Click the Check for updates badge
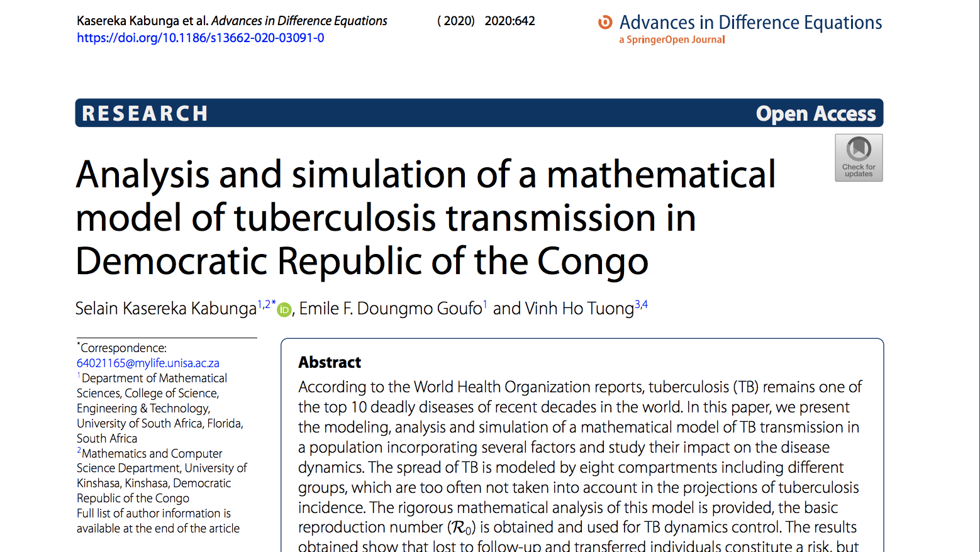This screenshot has height=552, width=980. pyautogui.click(x=859, y=158)
